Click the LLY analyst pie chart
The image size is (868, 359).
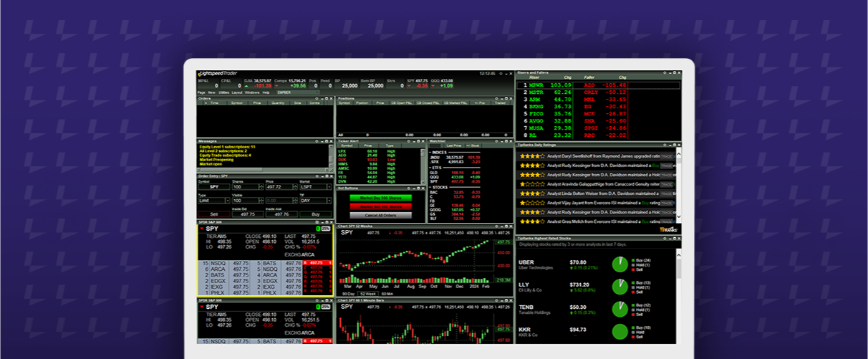(x=620, y=287)
